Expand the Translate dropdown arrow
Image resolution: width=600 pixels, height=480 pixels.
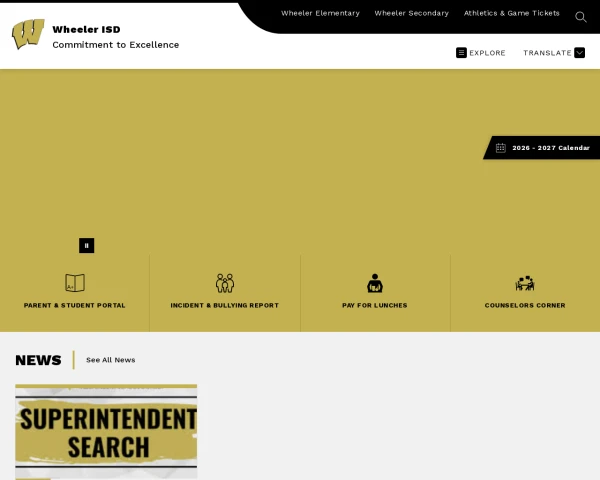tap(579, 53)
